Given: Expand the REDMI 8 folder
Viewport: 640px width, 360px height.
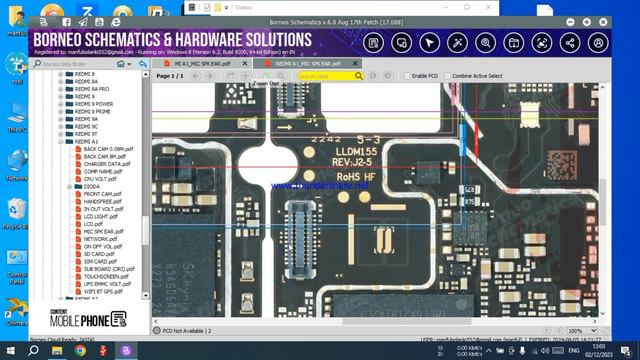Looking at the screenshot, I should pos(61,74).
